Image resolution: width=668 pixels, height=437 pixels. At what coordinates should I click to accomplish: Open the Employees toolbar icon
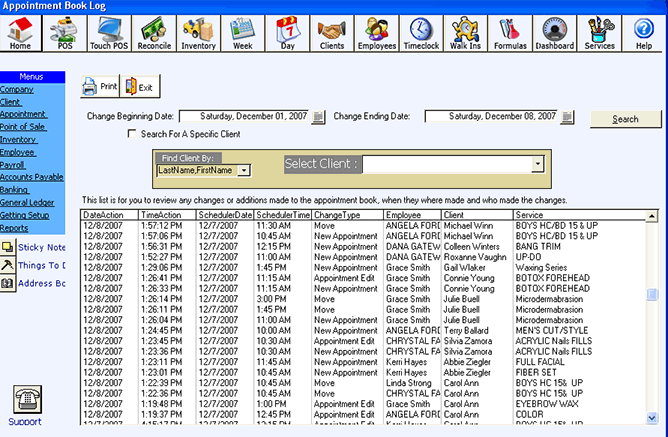point(377,33)
